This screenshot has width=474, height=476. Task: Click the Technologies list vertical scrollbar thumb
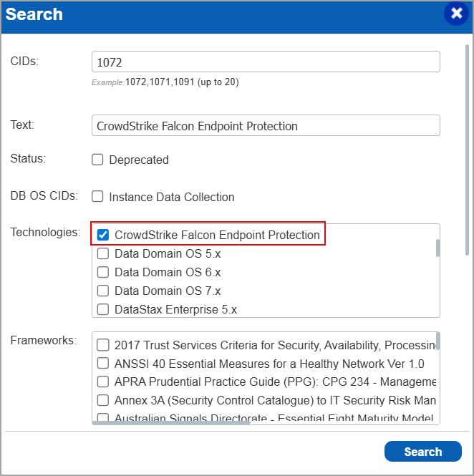pos(437,248)
